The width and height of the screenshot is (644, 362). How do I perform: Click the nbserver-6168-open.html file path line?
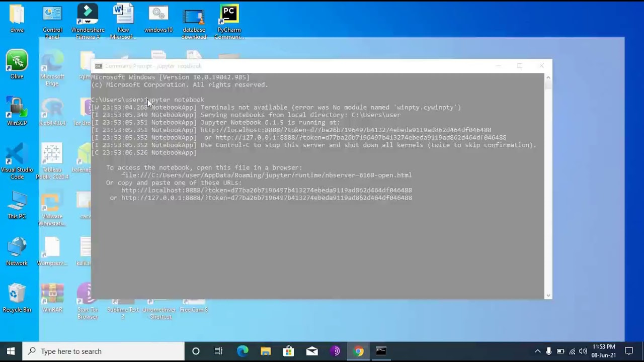tap(266, 175)
